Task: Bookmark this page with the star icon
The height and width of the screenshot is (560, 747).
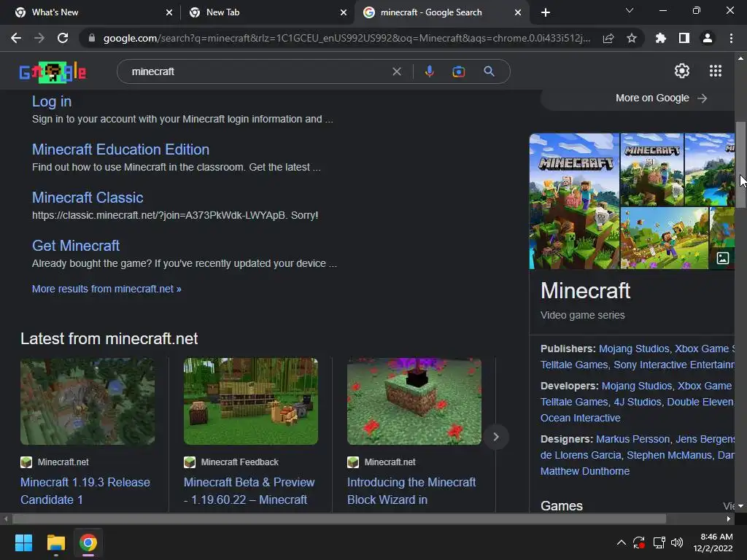Action: click(x=632, y=38)
